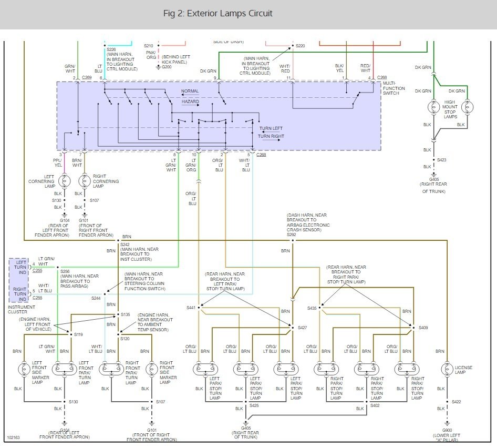The image size is (497, 448).
Task: Click the G900 ground symbol at lower-left A pillar
Action: [447, 424]
